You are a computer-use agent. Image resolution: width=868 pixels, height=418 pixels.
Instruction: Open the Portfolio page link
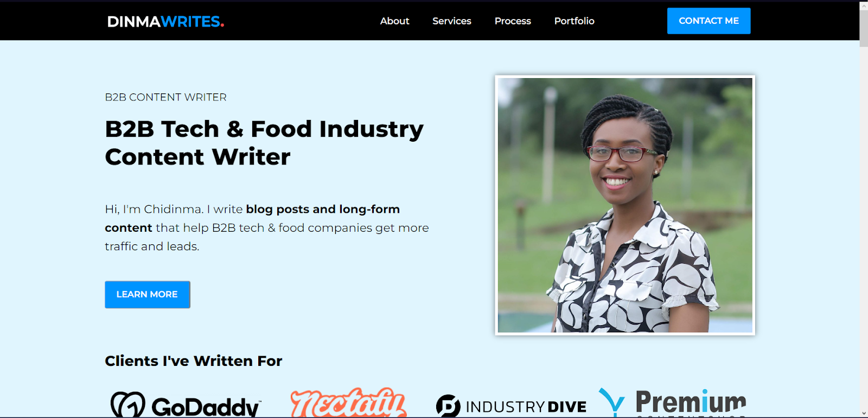click(x=575, y=21)
